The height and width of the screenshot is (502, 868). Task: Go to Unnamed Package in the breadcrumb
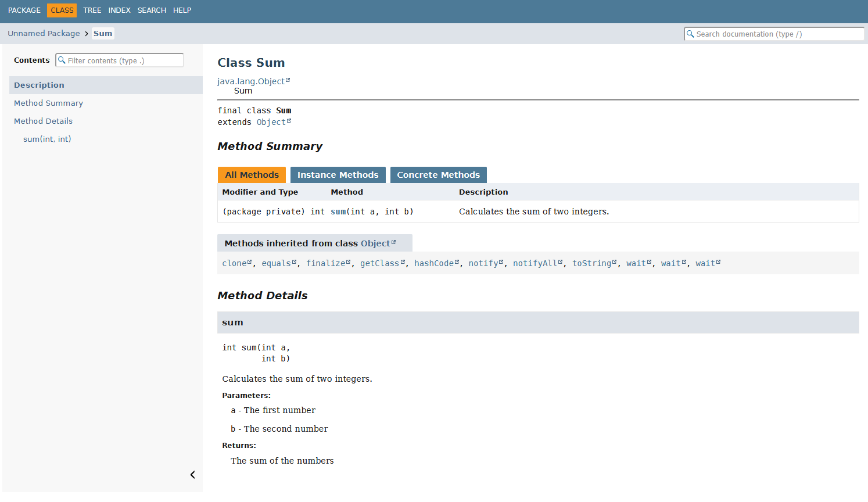pyautogui.click(x=44, y=33)
